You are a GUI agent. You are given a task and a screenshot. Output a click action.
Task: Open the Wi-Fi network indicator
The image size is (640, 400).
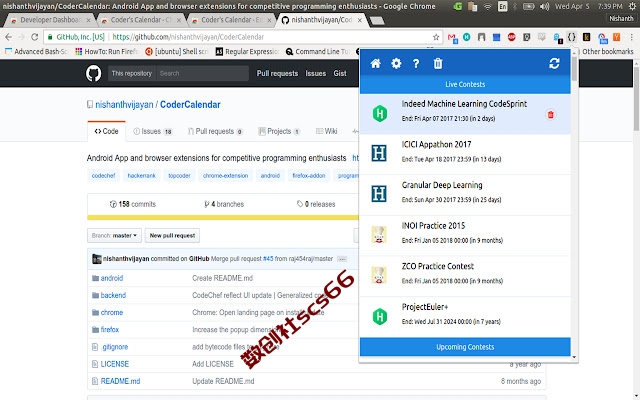coord(488,7)
